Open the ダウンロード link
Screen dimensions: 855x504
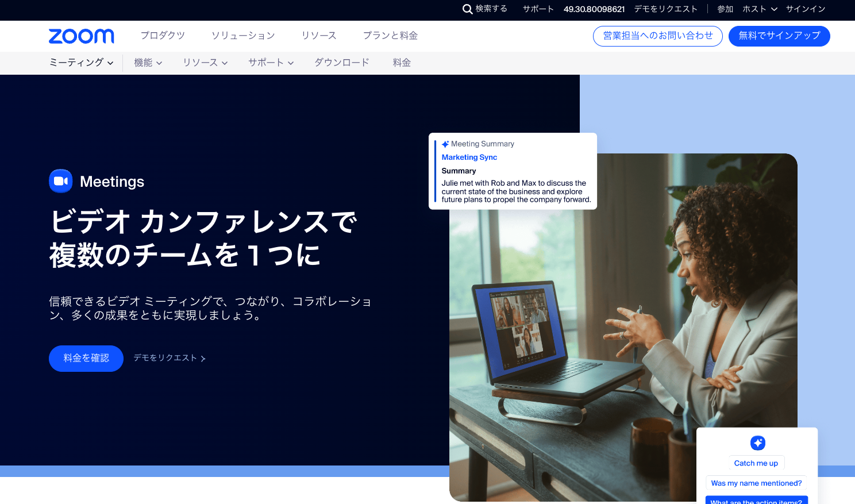click(342, 63)
